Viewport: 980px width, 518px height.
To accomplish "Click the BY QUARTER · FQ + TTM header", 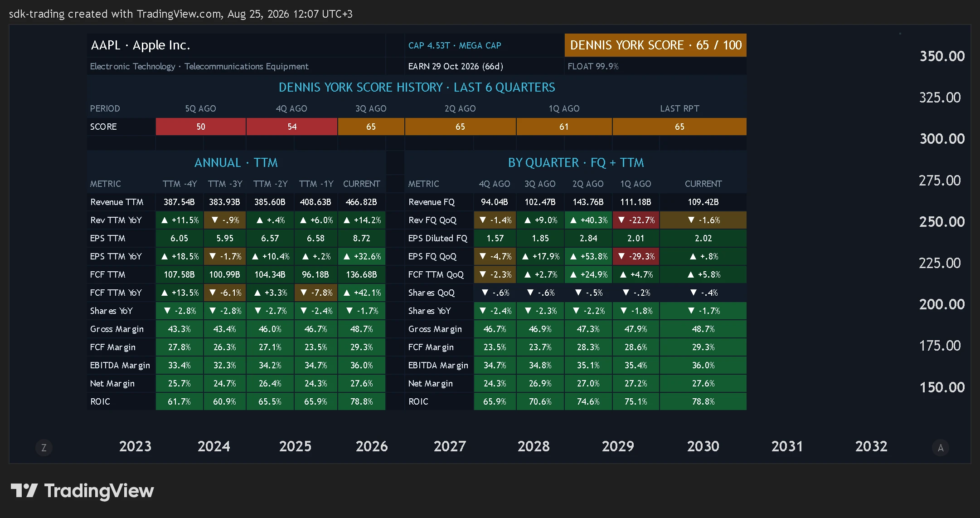I will point(576,162).
